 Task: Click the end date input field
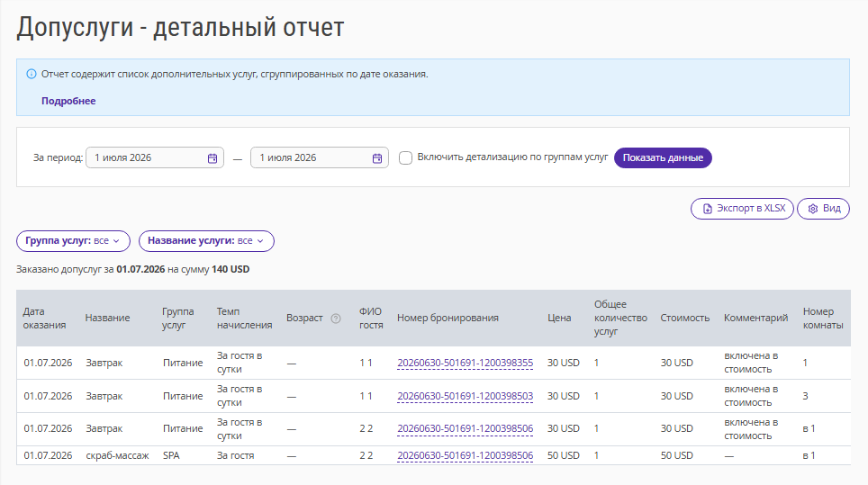[x=320, y=157]
